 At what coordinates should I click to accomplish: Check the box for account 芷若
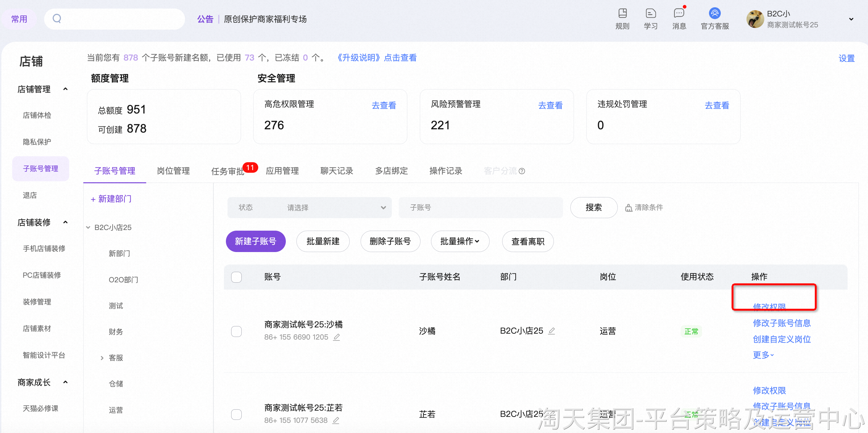click(236, 414)
